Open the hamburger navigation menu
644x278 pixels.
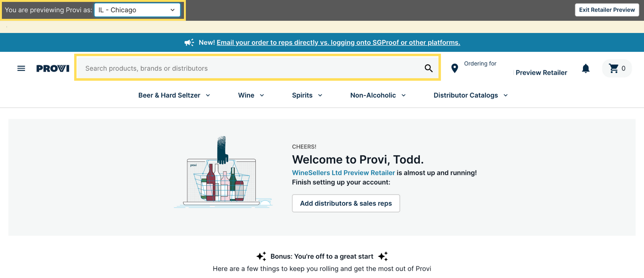pyautogui.click(x=21, y=68)
